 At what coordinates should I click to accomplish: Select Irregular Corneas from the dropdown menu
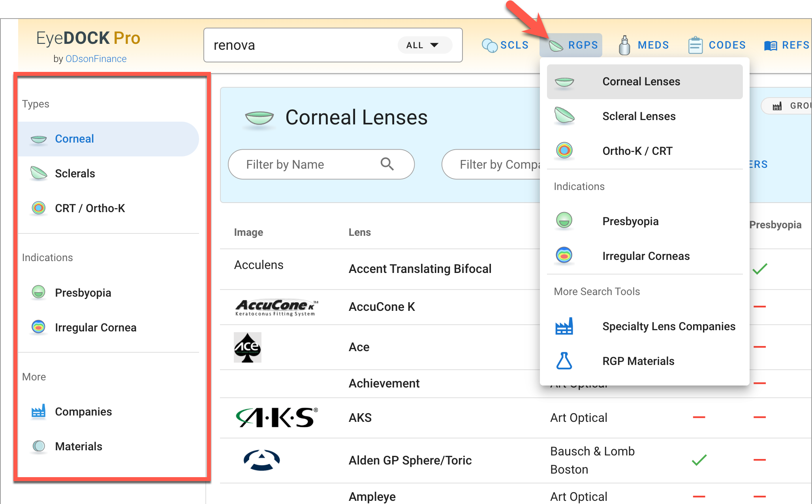[646, 256]
